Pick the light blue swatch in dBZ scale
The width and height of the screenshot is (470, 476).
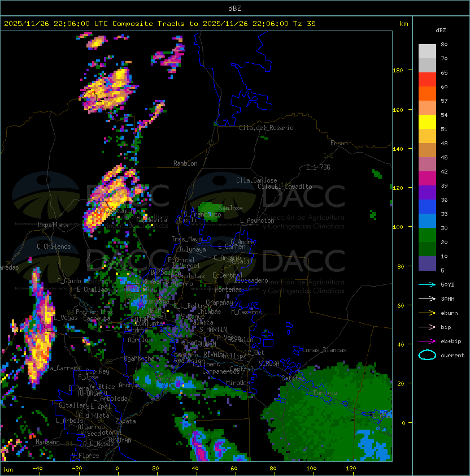[427, 220]
